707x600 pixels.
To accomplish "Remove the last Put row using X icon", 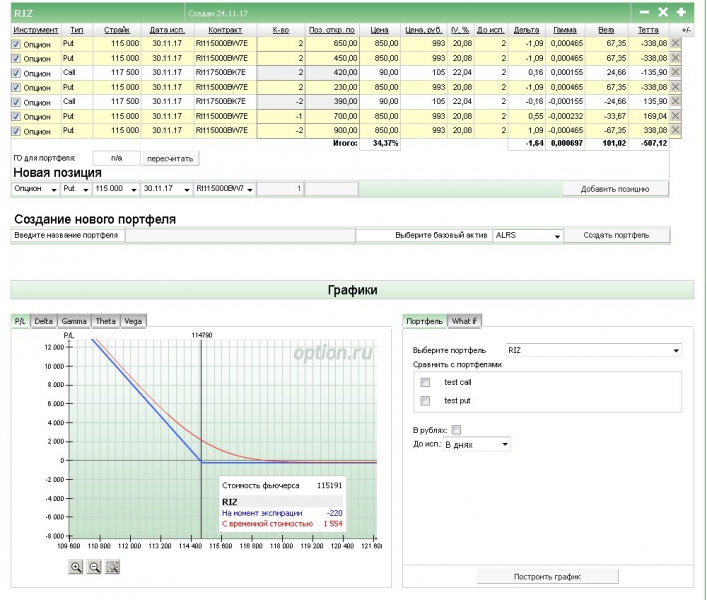I will click(674, 130).
